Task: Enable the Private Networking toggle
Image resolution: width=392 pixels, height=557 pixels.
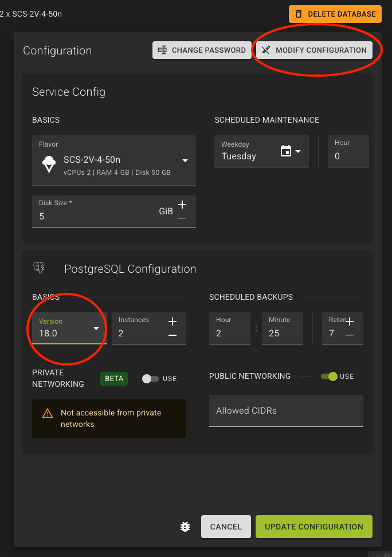Action: coord(150,379)
